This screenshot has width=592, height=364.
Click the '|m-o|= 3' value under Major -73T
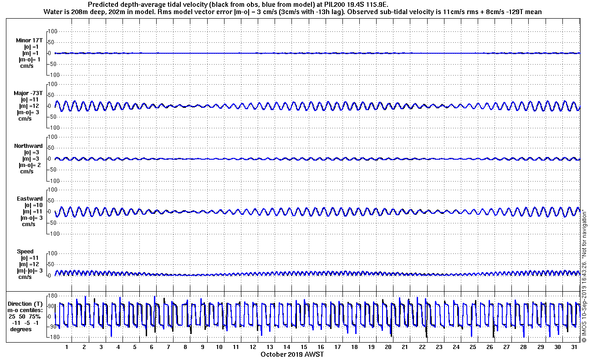click(30, 112)
